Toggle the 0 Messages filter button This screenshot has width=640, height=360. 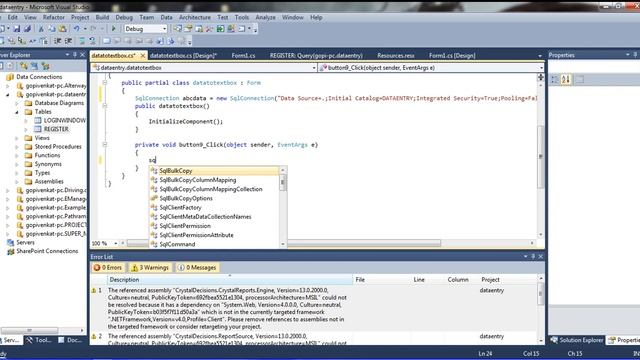[197, 267]
